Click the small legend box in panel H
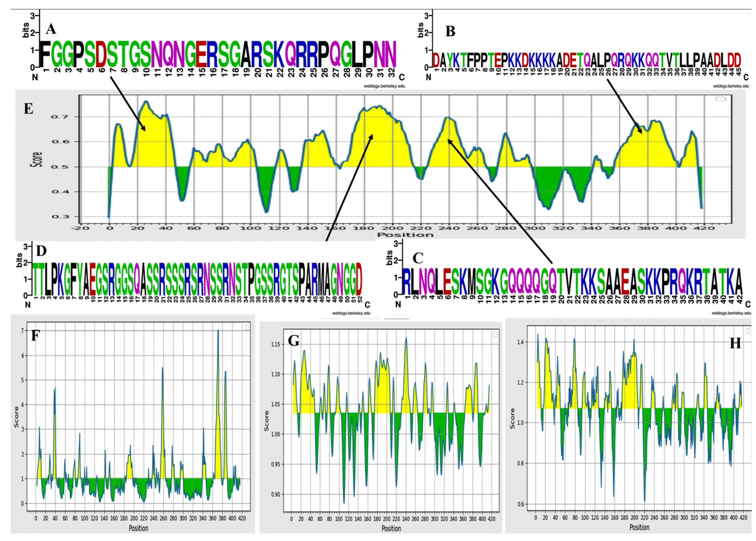 (x=749, y=331)
